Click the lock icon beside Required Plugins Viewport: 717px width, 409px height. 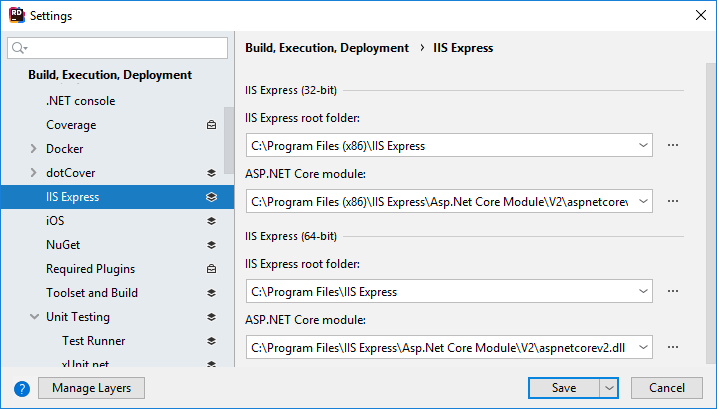coord(211,269)
